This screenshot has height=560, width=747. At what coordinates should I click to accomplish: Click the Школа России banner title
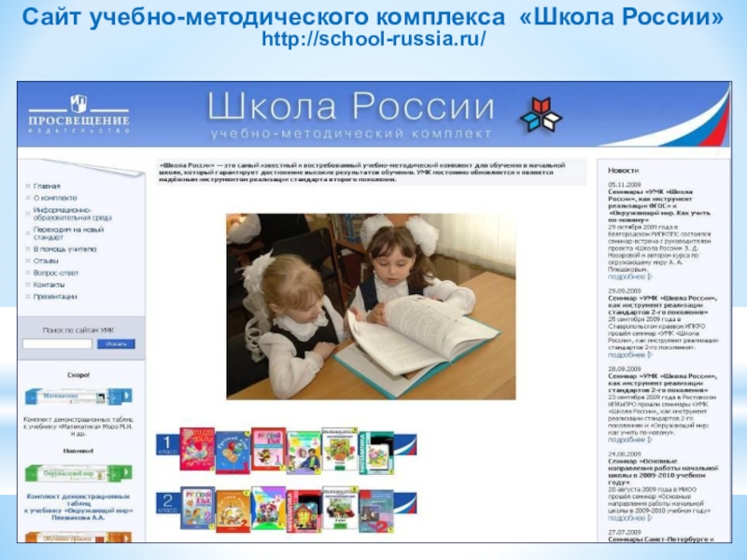pos(351,106)
